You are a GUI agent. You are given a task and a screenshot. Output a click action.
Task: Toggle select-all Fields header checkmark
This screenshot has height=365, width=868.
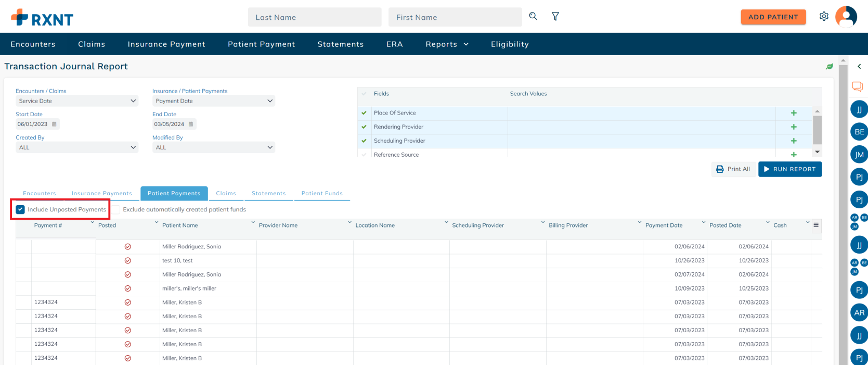(x=364, y=94)
